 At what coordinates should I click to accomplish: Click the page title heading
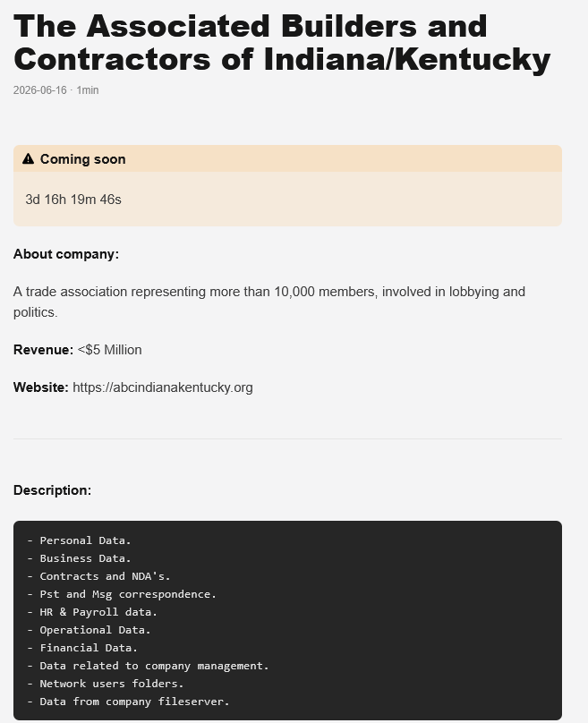pos(282,42)
